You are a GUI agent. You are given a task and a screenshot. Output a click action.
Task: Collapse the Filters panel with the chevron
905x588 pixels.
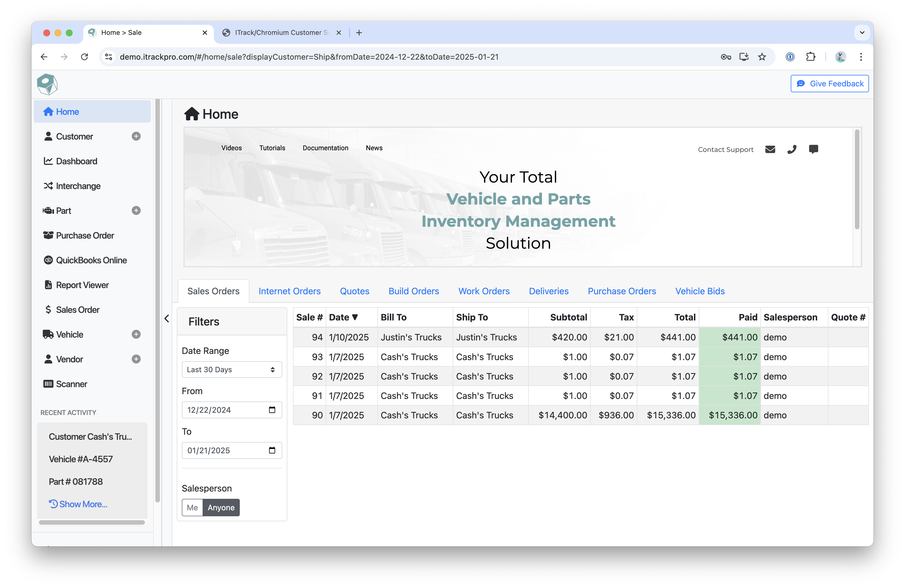tap(167, 318)
